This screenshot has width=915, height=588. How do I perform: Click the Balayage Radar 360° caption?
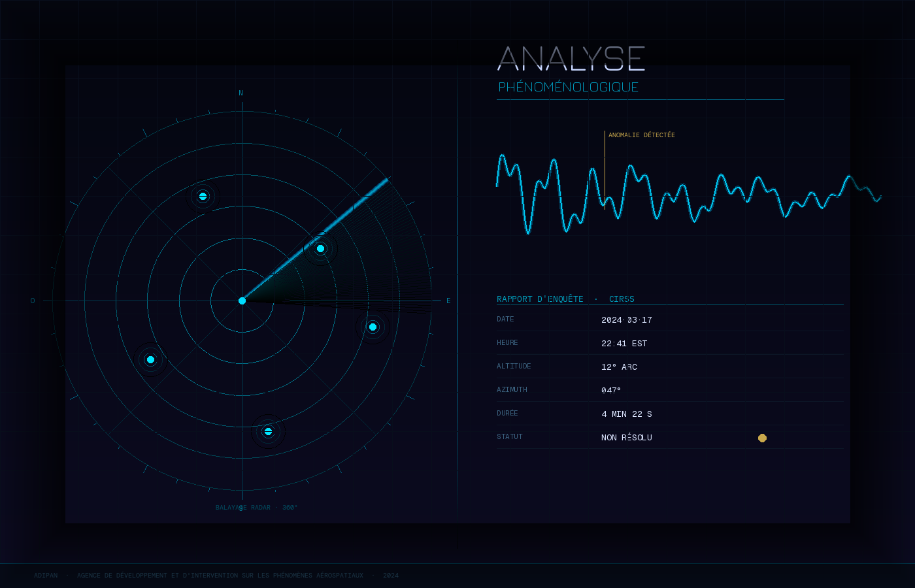click(256, 508)
